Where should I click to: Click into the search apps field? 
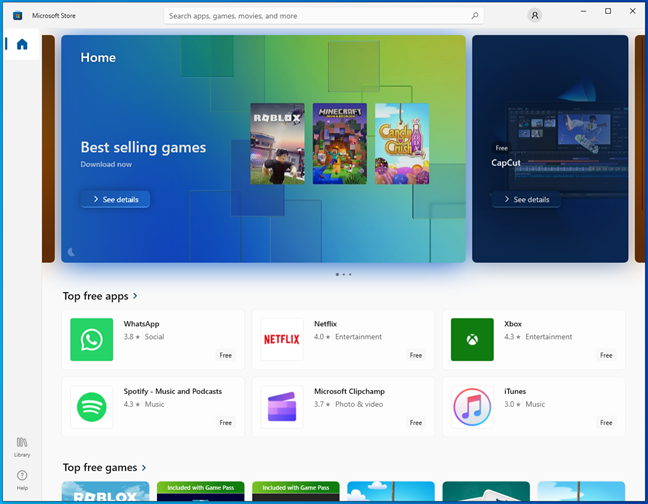click(x=324, y=16)
